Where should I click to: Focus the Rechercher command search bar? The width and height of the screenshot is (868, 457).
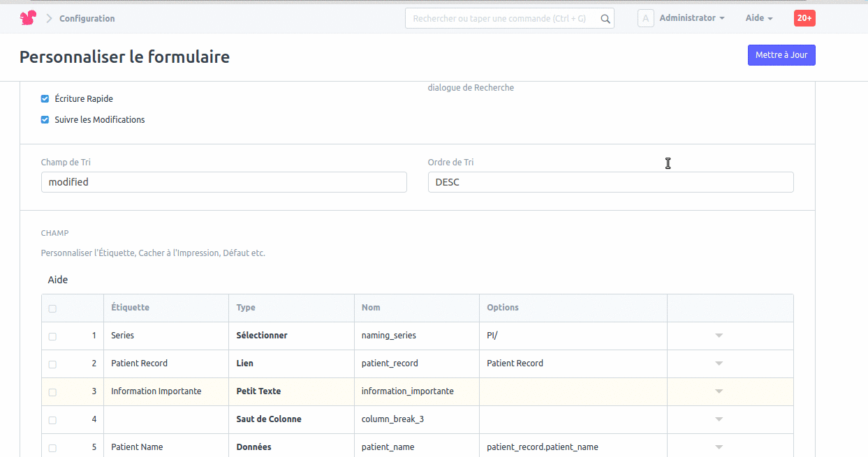503,19
